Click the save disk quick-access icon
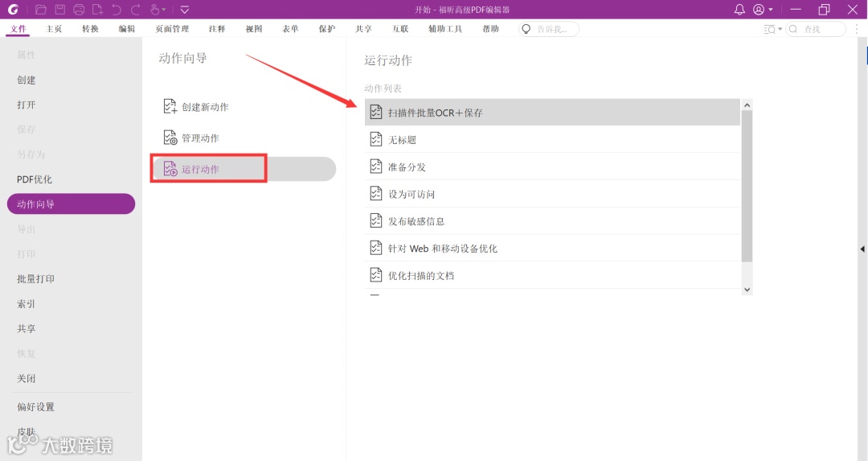Image resolution: width=868 pixels, height=461 pixels. click(x=59, y=10)
